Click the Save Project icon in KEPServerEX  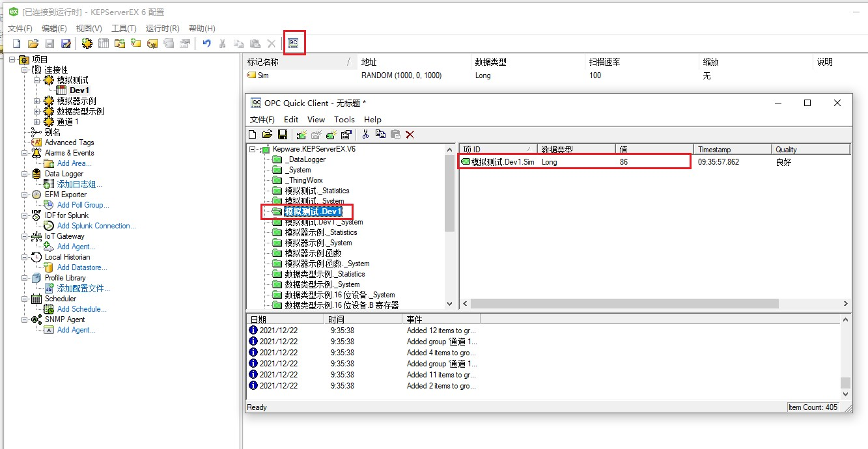pos(50,43)
